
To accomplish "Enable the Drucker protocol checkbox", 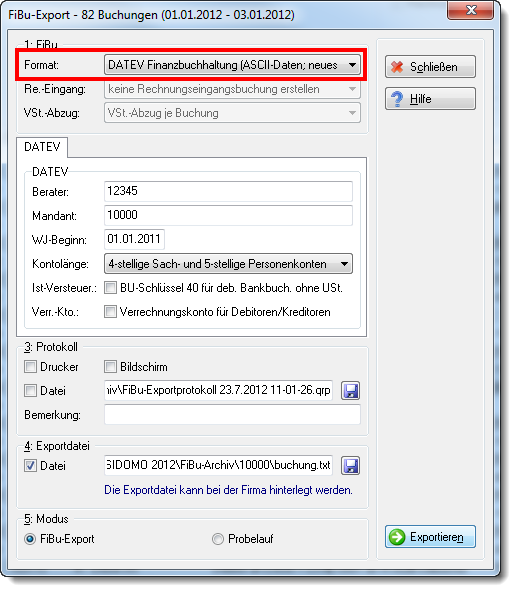I will 30,367.
